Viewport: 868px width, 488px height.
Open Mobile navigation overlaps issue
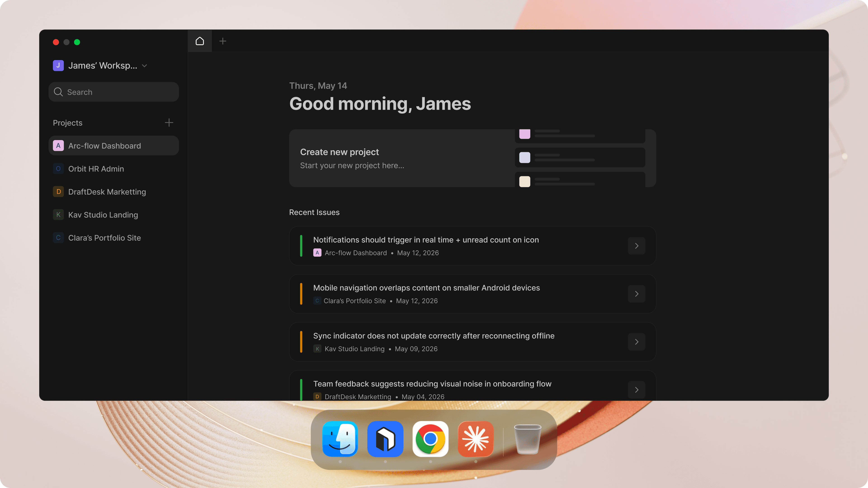(x=472, y=294)
